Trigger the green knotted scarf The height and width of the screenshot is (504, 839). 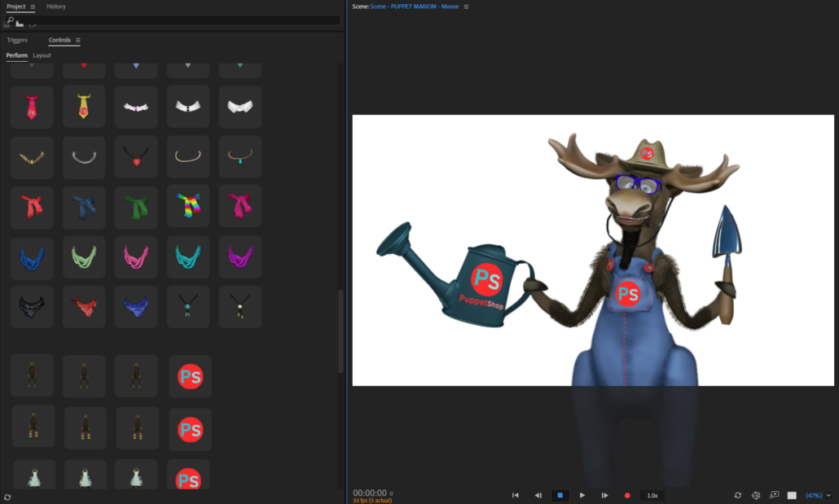(x=136, y=207)
